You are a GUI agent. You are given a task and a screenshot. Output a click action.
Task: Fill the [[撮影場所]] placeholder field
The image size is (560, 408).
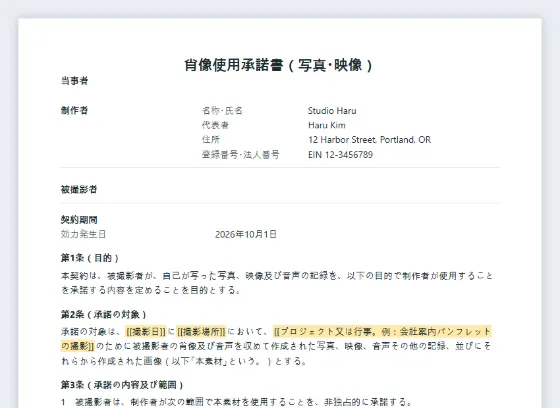[x=201, y=332]
